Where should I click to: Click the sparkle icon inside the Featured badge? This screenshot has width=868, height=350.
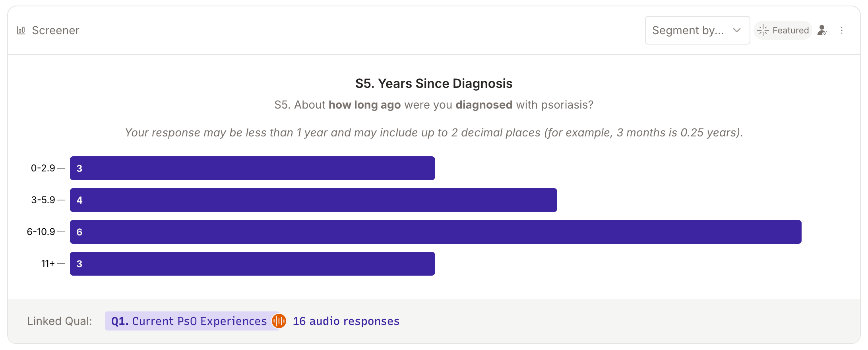tap(763, 30)
